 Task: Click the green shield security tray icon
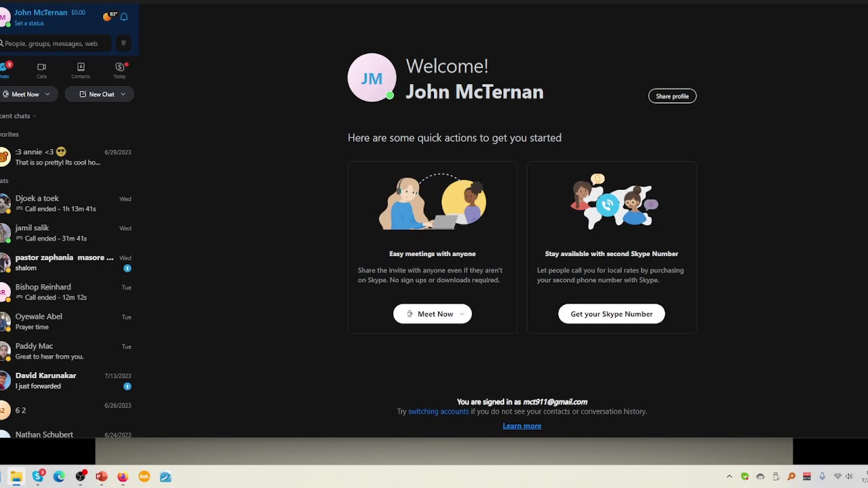click(x=745, y=476)
